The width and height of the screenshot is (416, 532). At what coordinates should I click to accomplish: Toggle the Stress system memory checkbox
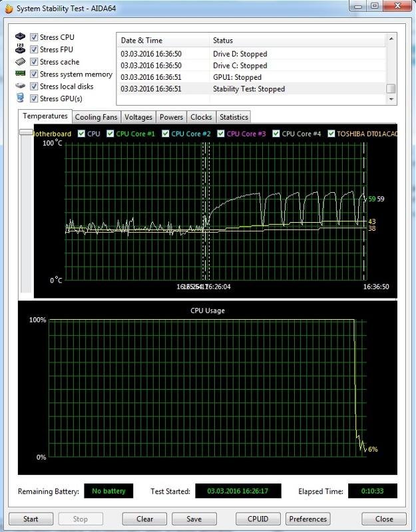[34, 74]
